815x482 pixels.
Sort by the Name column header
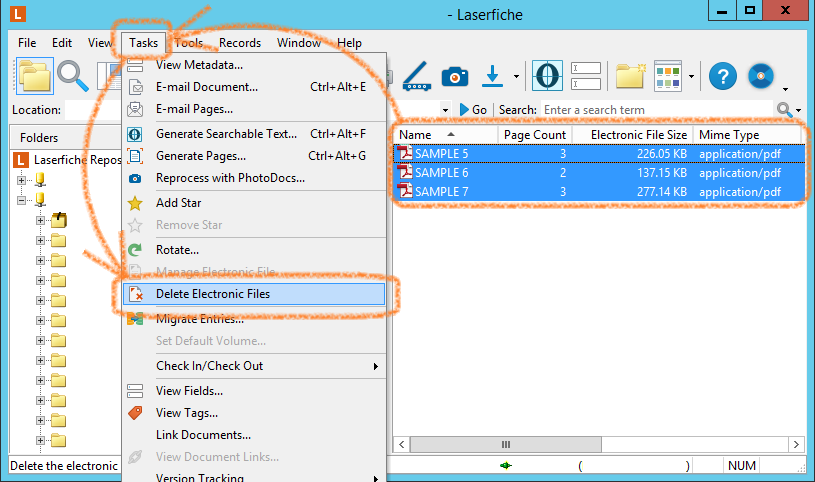(445, 135)
